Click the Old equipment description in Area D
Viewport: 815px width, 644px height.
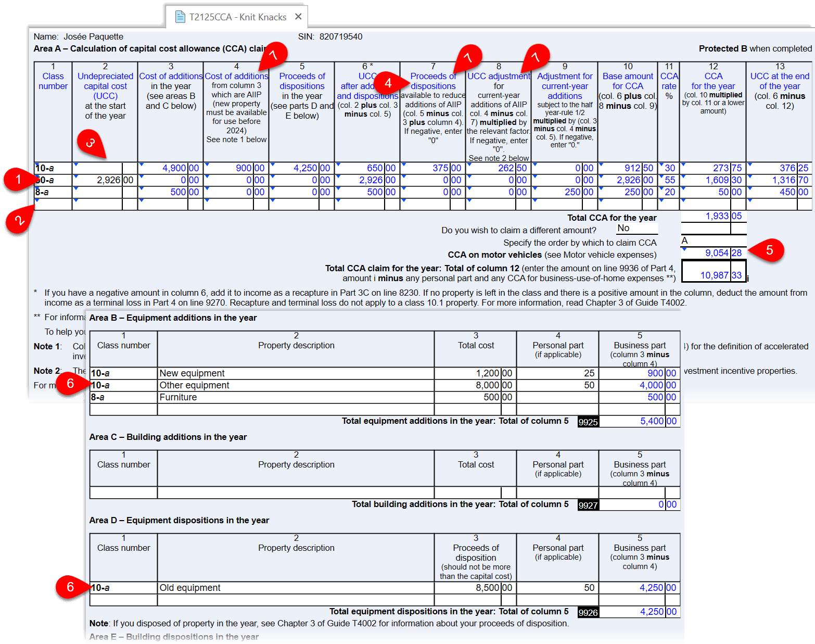point(296,588)
